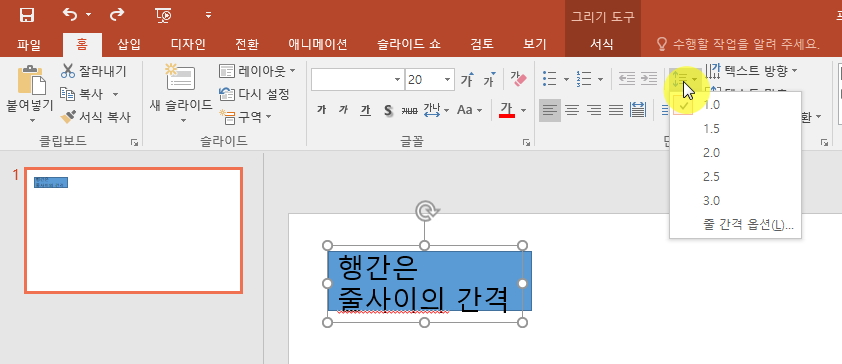
Task: Redo the last action
Action: pos(117,14)
